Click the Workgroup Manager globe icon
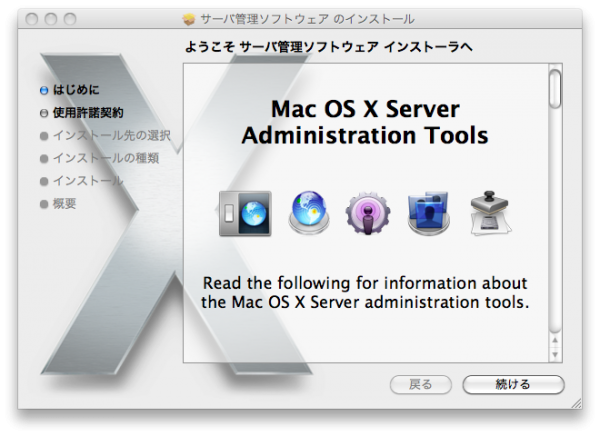 pyautogui.click(x=309, y=212)
